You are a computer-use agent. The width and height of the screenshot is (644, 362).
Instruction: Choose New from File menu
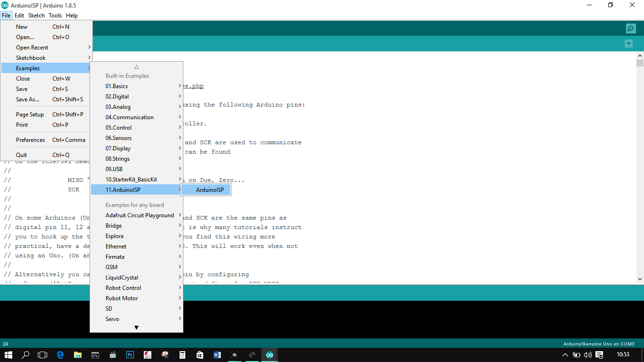tap(46, 27)
